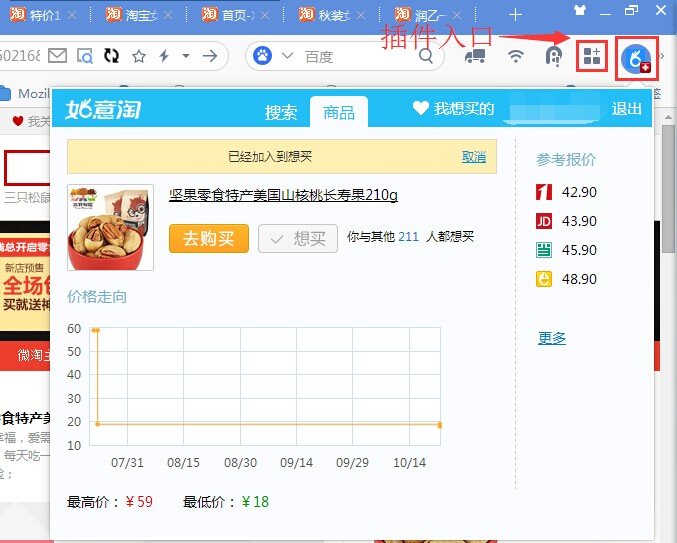Expand the toolbar overflow chevron
This screenshot has height=543, width=677.
[x=661, y=56]
